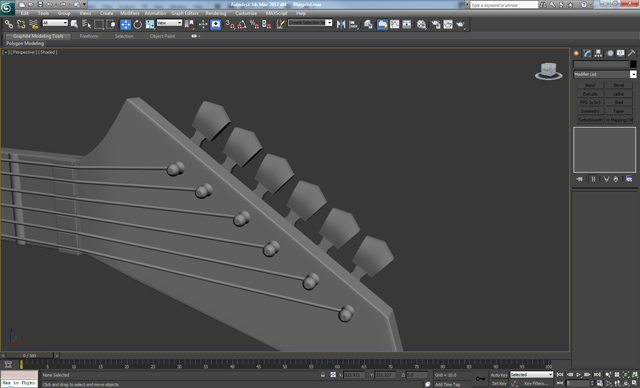Click the Extrude modifier button
The height and width of the screenshot is (388, 640).
590,94
